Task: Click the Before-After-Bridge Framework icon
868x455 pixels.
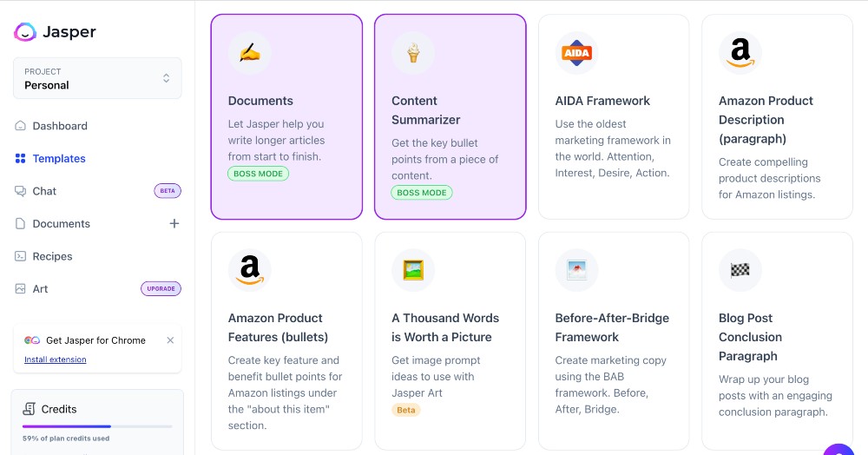Action: 576,270
